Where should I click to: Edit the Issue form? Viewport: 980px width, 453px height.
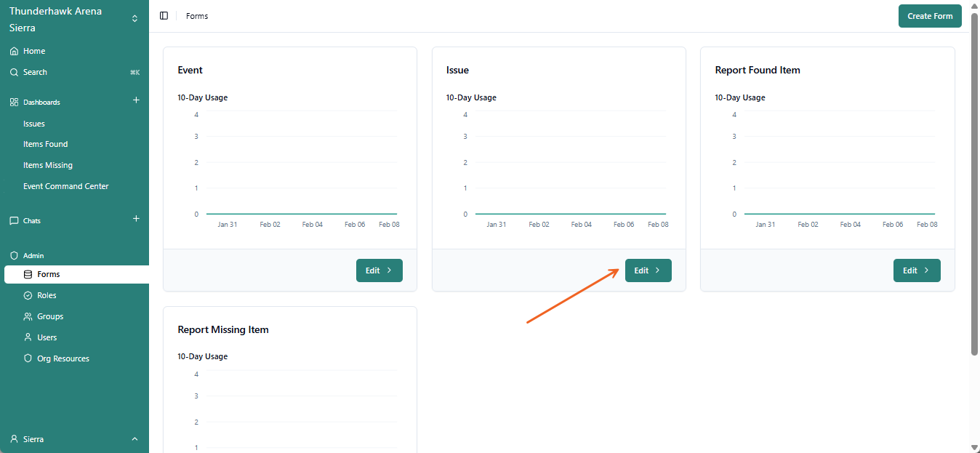[x=648, y=270]
